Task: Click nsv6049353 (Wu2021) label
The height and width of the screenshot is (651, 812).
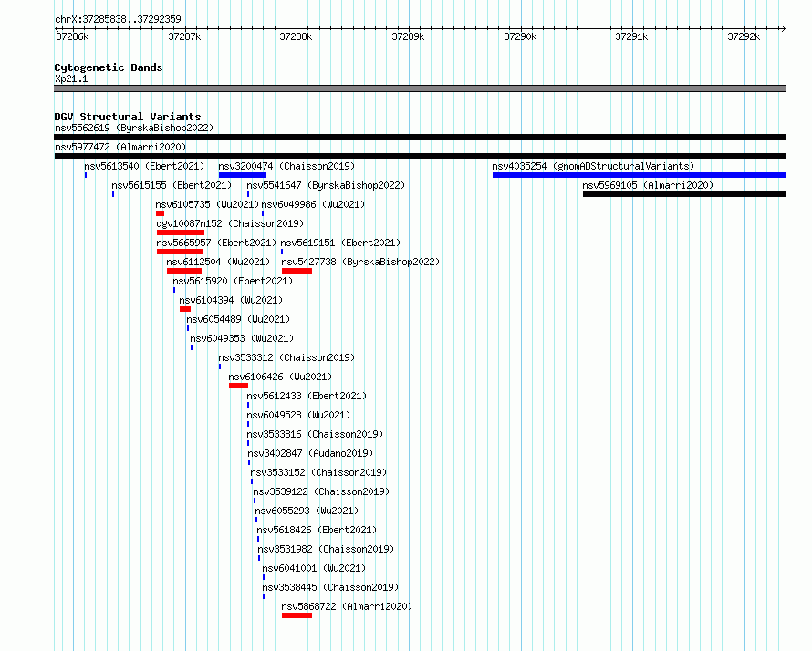Action: click(x=242, y=338)
